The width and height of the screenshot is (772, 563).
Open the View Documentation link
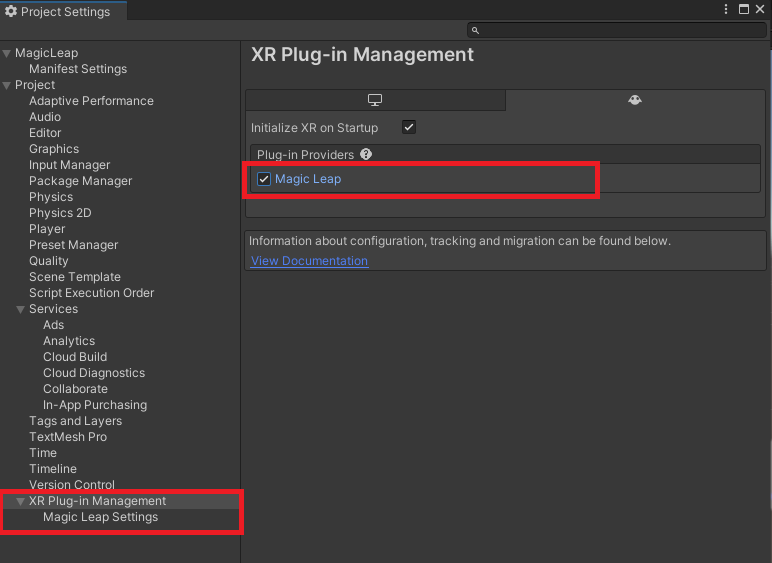click(x=309, y=261)
